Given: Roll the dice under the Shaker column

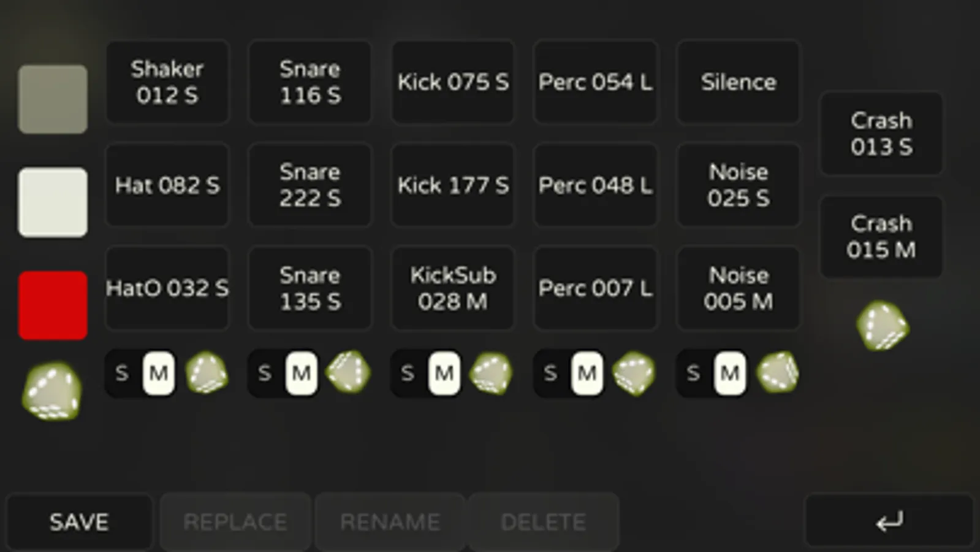Looking at the screenshot, I should 207,373.
